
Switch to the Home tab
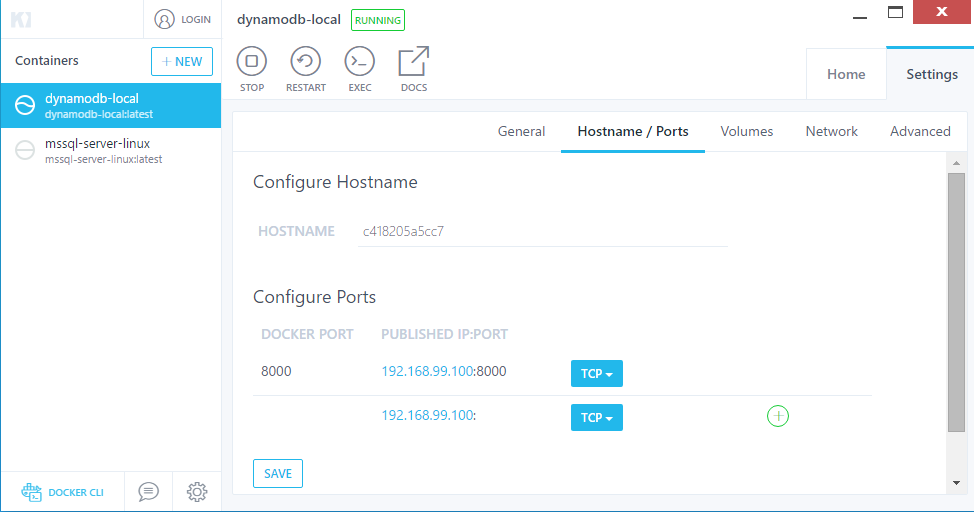pyautogui.click(x=846, y=74)
